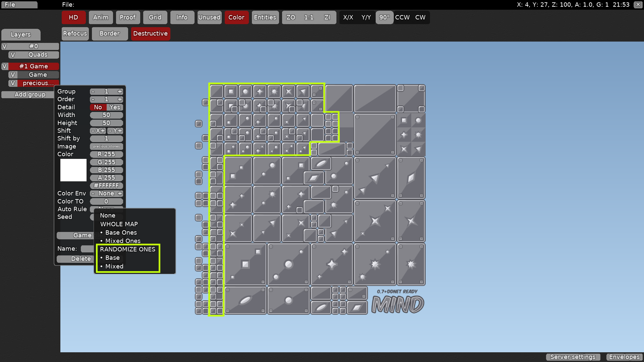Click the white color swatch preview
Image resolution: width=644 pixels, height=362 pixels.
(73, 170)
